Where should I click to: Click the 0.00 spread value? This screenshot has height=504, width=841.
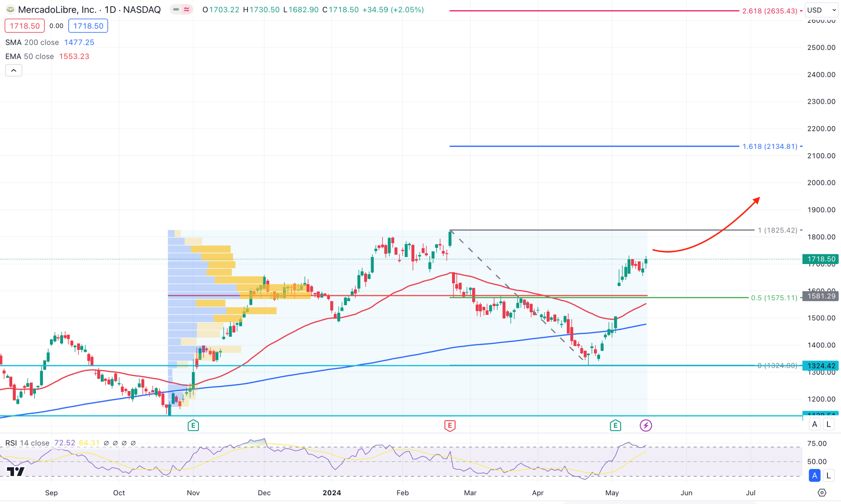coord(57,26)
